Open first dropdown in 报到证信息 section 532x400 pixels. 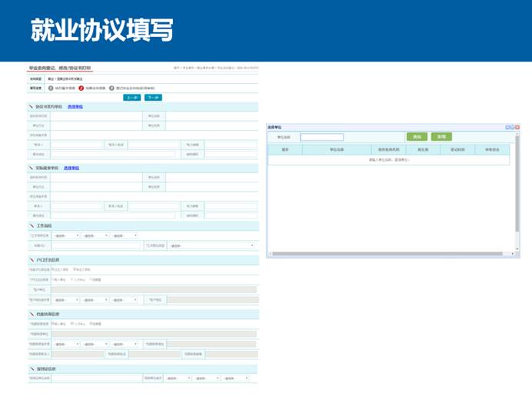(177, 378)
